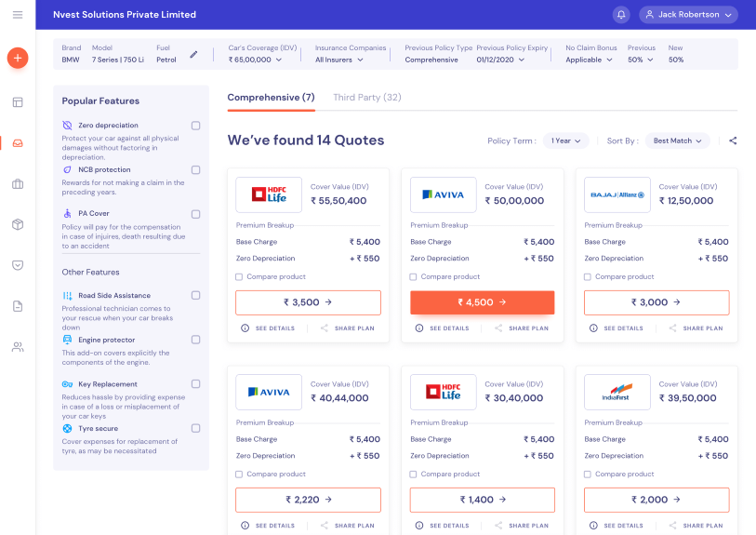Click the Key Replacement icon

[x=67, y=384]
